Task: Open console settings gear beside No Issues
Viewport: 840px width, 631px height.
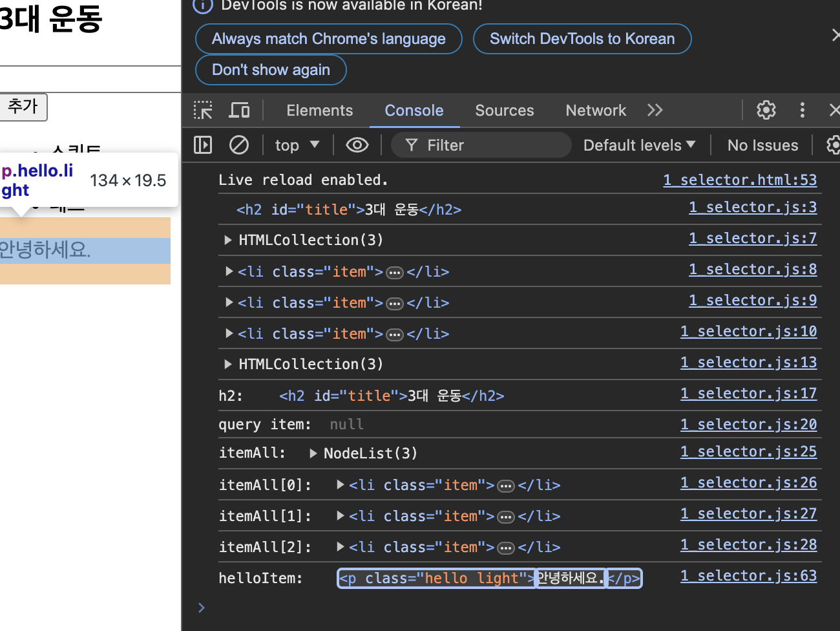Action: click(834, 145)
